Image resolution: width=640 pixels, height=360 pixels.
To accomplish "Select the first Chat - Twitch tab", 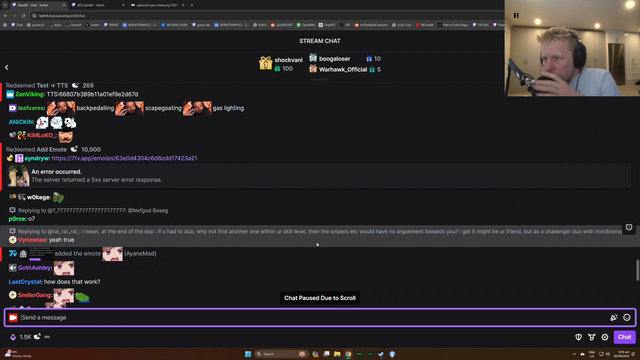I will point(38,5).
